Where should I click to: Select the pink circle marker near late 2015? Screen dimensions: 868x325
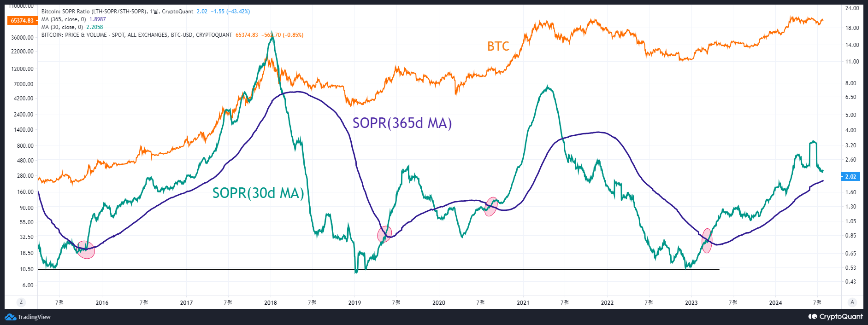(x=86, y=250)
